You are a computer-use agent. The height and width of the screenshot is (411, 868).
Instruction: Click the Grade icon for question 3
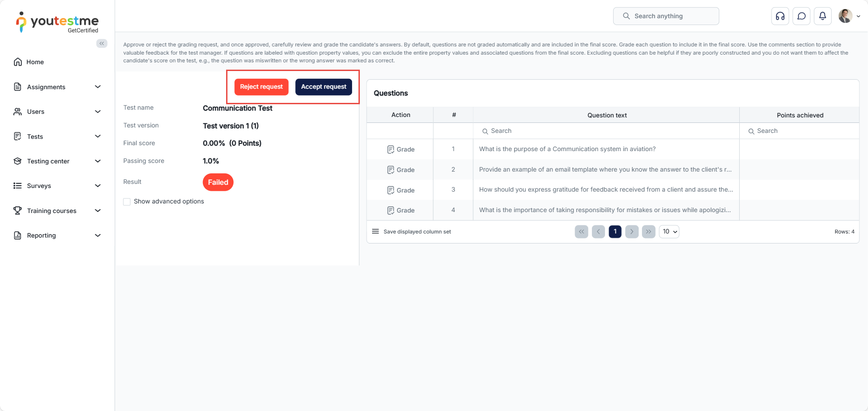[391, 190]
